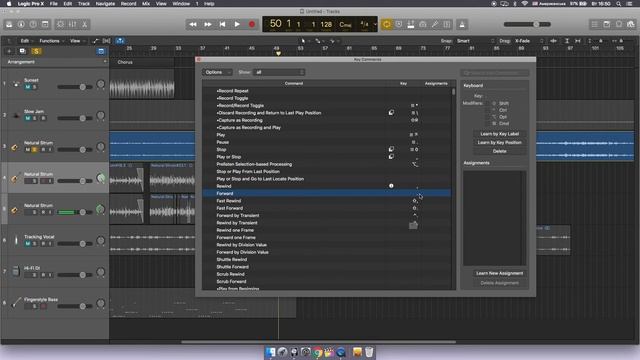Click Learn by Key Position button
640x360 pixels.
point(500,142)
